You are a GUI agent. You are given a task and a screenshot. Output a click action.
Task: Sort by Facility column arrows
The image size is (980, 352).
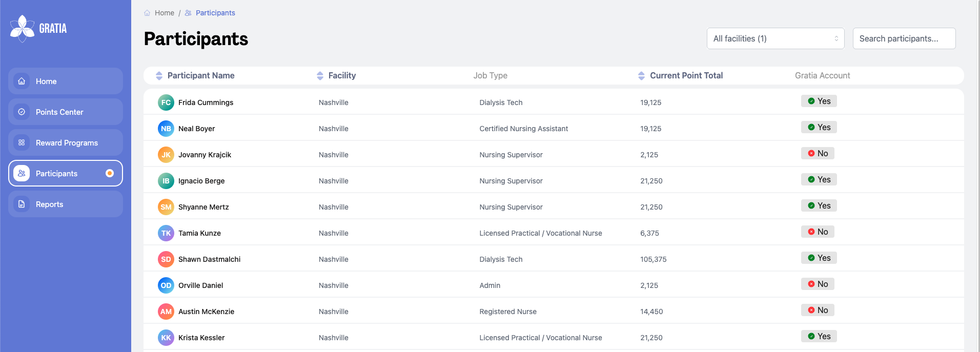pyautogui.click(x=320, y=75)
